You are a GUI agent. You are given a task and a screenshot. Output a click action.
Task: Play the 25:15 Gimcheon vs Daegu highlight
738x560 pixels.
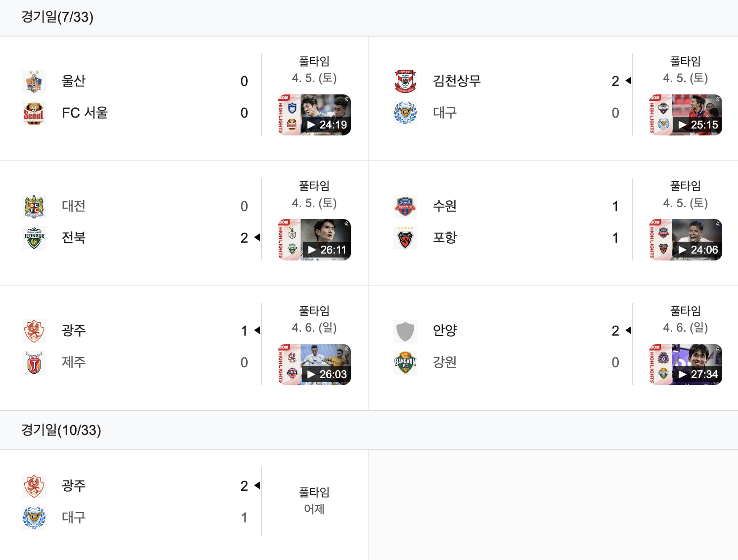tap(686, 115)
